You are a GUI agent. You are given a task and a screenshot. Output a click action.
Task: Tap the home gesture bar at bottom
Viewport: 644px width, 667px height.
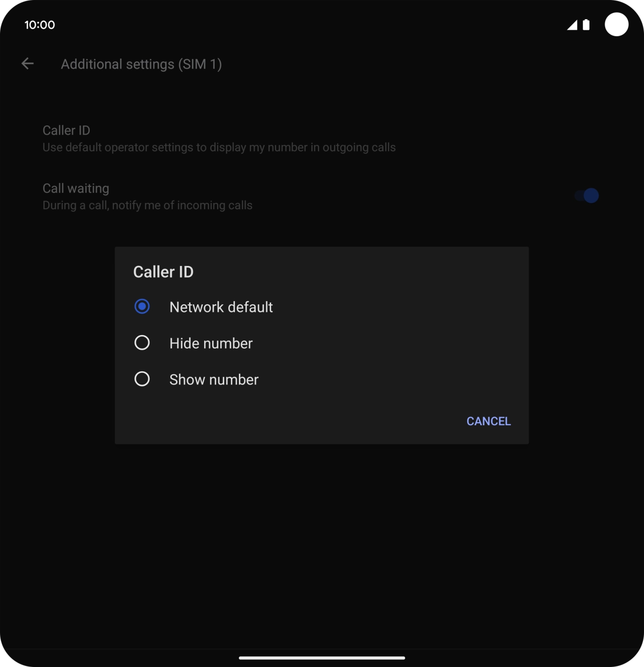tap(321, 657)
